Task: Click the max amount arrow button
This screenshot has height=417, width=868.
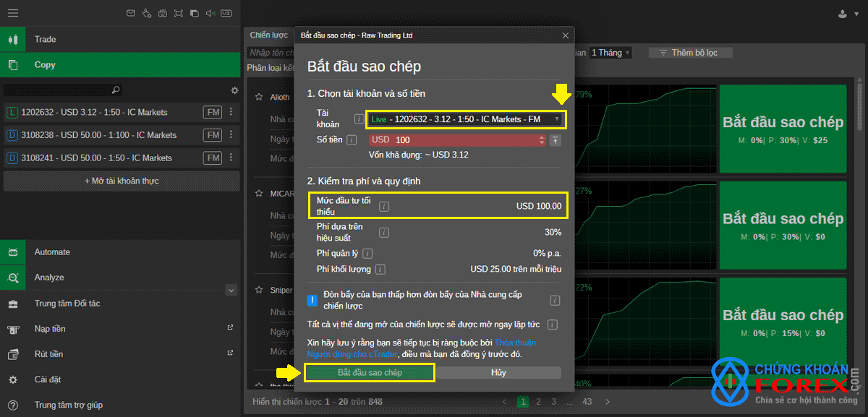Action: [555, 139]
